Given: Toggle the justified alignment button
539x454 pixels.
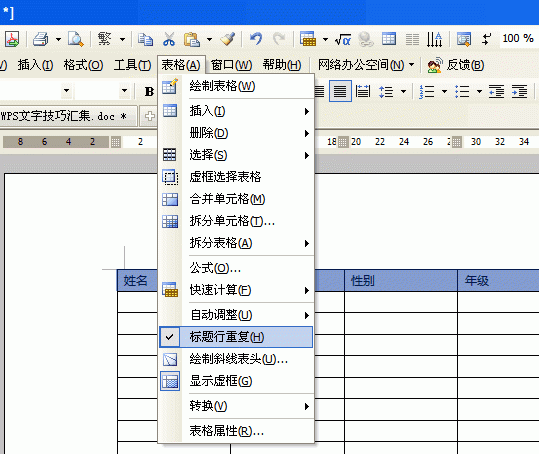Looking at the screenshot, I should (340, 91).
